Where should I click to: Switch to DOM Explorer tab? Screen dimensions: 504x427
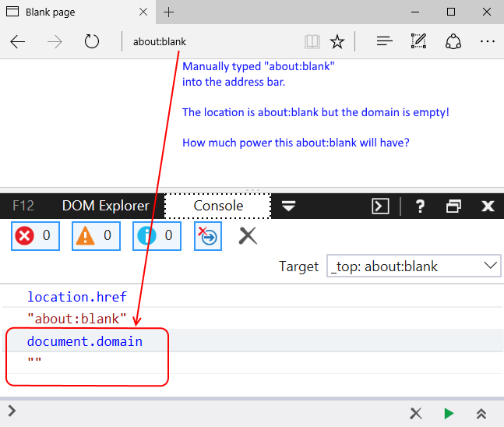tap(105, 206)
